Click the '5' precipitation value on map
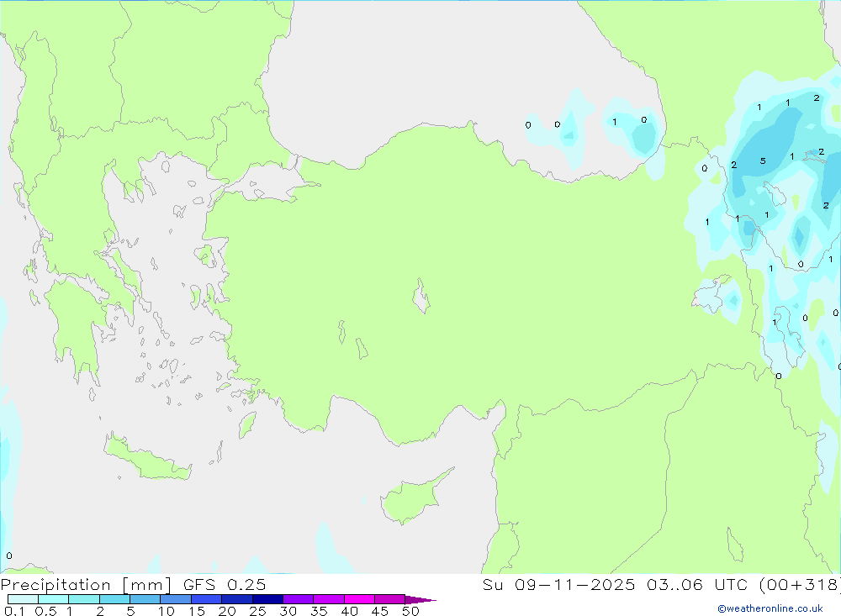841x616 pixels. click(x=763, y=161)
